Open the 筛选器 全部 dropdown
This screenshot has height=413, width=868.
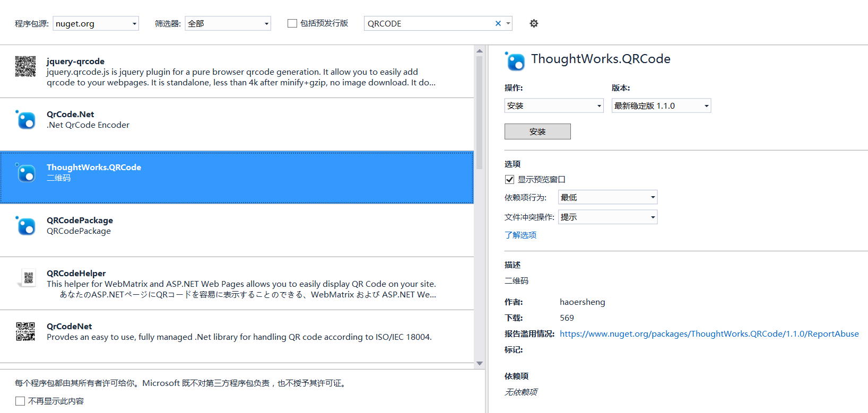pos(228,23)
